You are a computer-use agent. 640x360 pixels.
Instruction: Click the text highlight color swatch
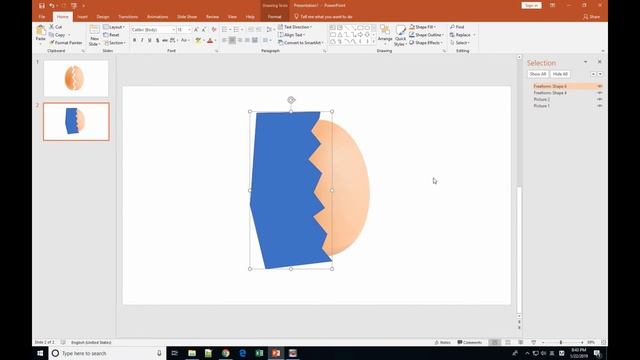point(198,40)
